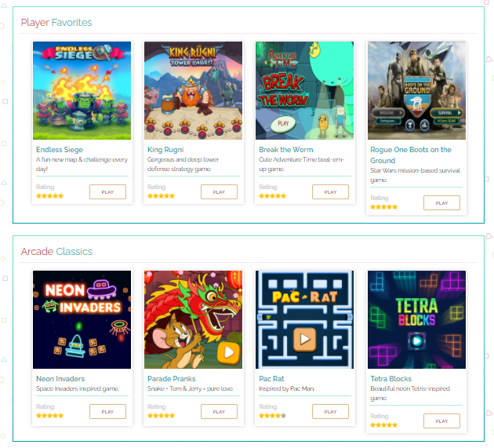Click the Neon Invaders game thumbnail
Image resolution: width=494 pixels, height=448 pixels.
pyautogui.click(x=82, y=319)
